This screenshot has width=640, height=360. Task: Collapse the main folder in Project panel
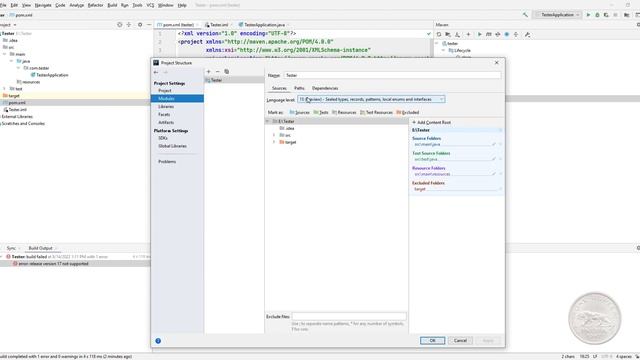click(5, 54)
